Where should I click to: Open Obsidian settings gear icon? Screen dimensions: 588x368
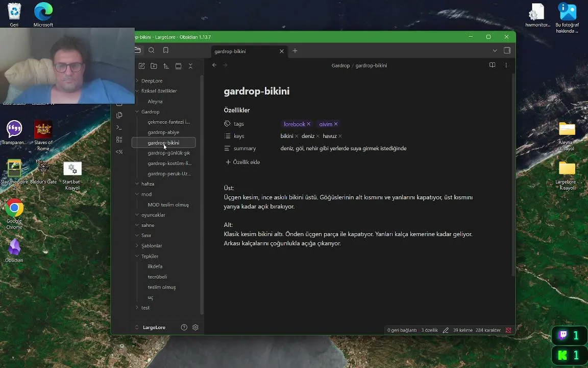[195, 328]
